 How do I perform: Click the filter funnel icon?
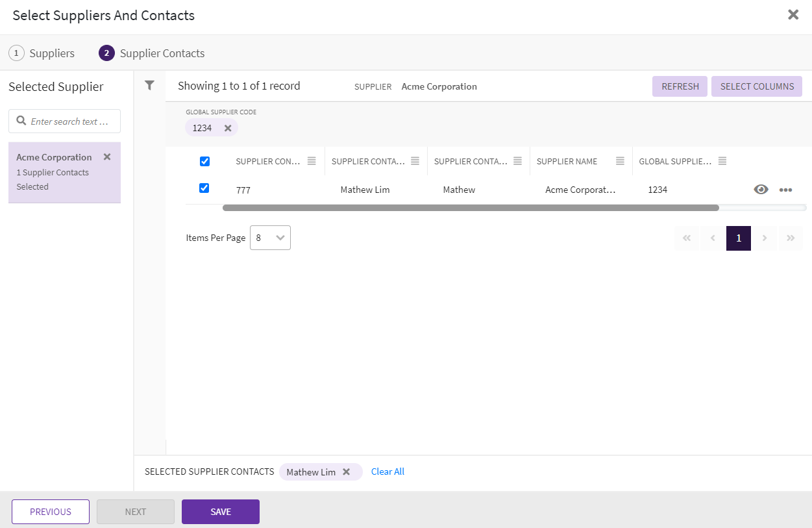click(149, 85)
